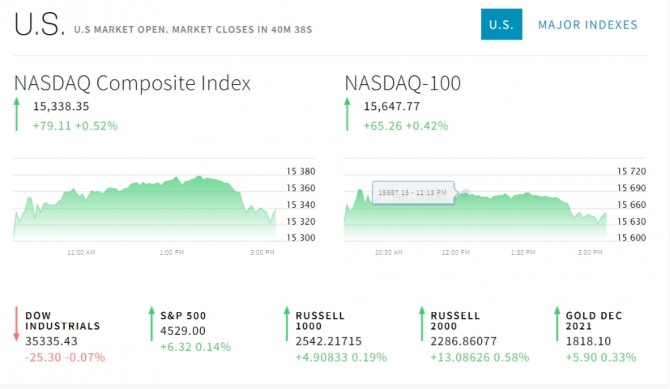Switch to Major Indexes tab
This screenshot has height=389, width=670.
[588, 25]
